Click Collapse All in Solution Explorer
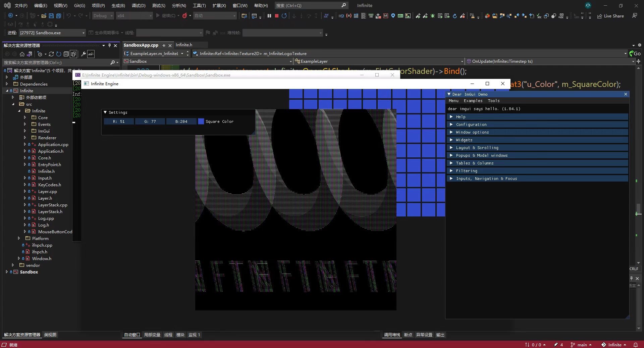The image size is (644, 348). click(66, 54)
